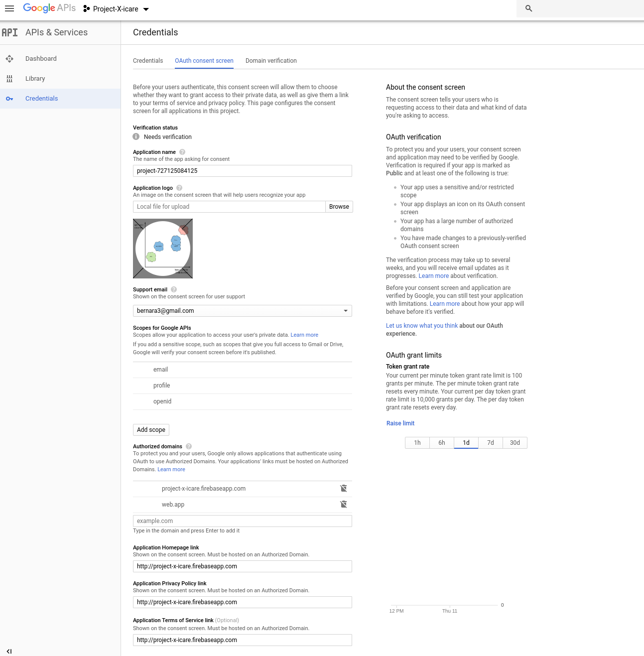Click the application logo preview image
Image resolution: width=644 pixels, height=656 pixels.
coord(163,249)
